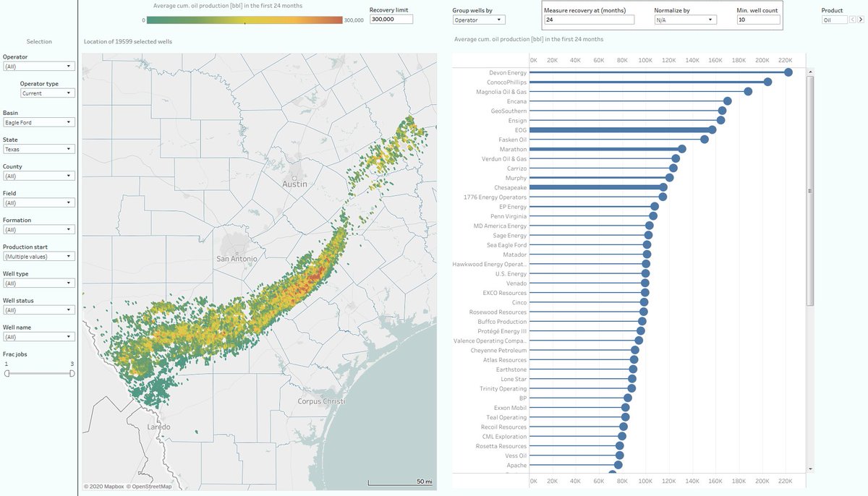Click Laredo on the map
This screenshot has height=496, width=868.
click(158, 427)
